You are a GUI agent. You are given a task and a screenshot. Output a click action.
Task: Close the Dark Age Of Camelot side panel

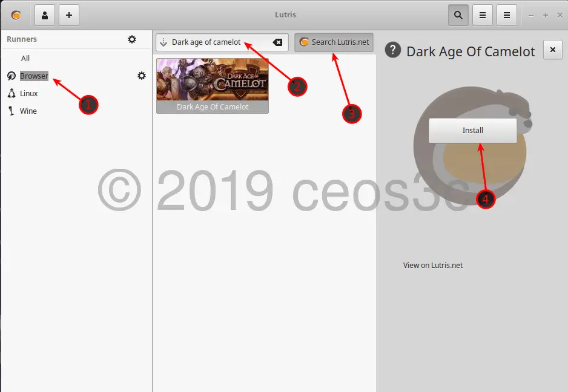click(553, 50)
